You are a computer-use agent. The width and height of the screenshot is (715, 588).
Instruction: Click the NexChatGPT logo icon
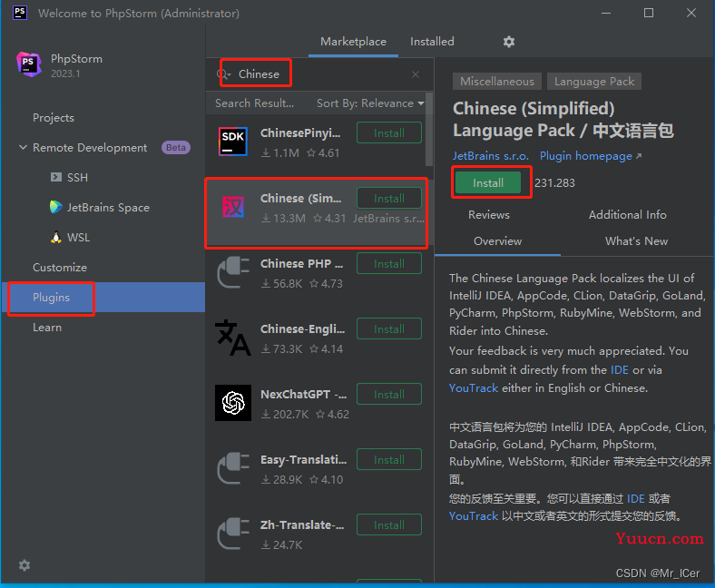coord(233,403)
